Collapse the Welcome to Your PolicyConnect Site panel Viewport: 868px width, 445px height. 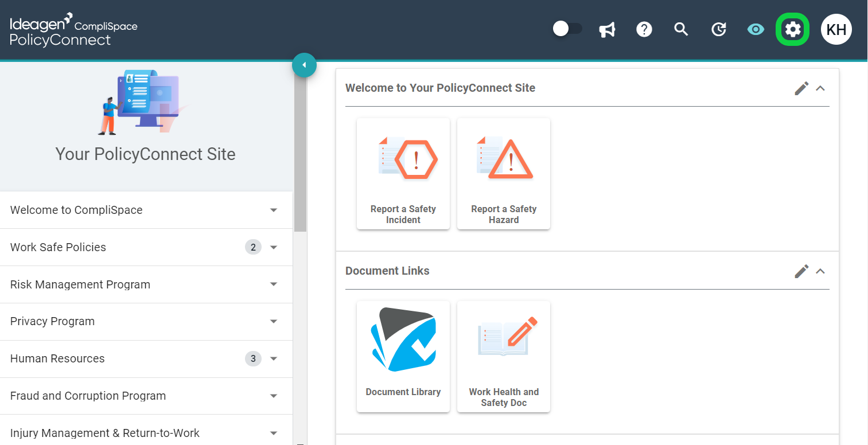pyautogui.click(x=820, y=89)
